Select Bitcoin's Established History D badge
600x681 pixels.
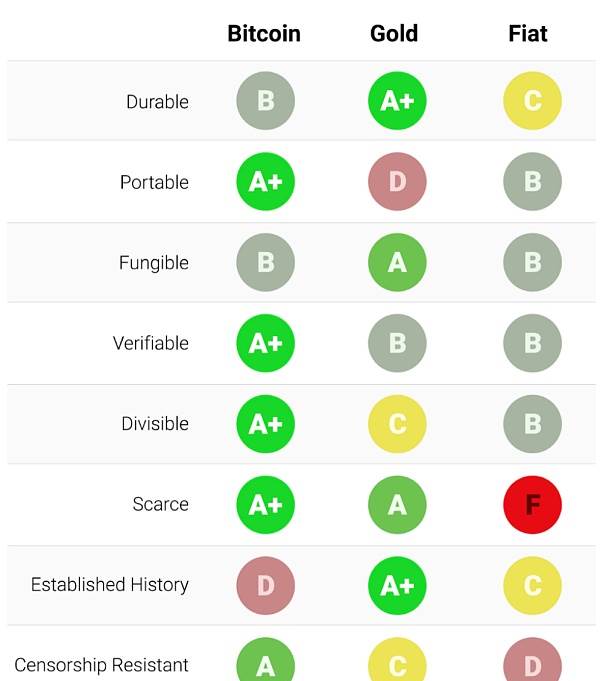tap(265, 585)
